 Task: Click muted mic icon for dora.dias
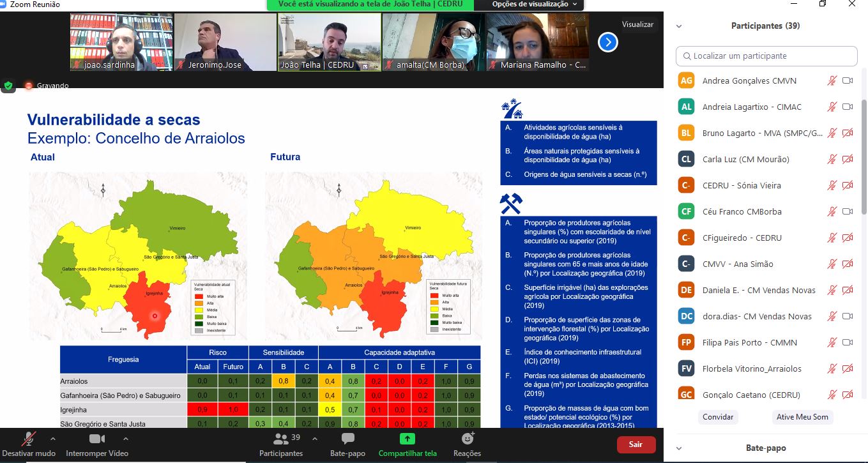pos(832,316)
